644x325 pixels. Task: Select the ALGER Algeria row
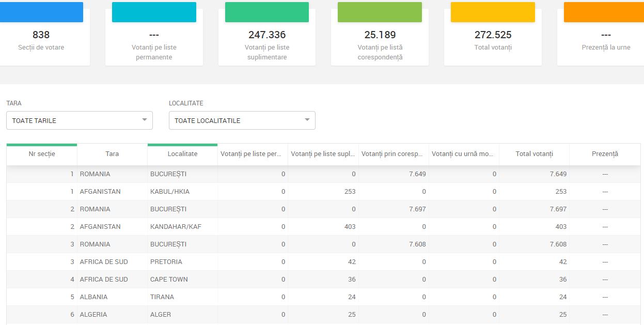pos(323,315)
